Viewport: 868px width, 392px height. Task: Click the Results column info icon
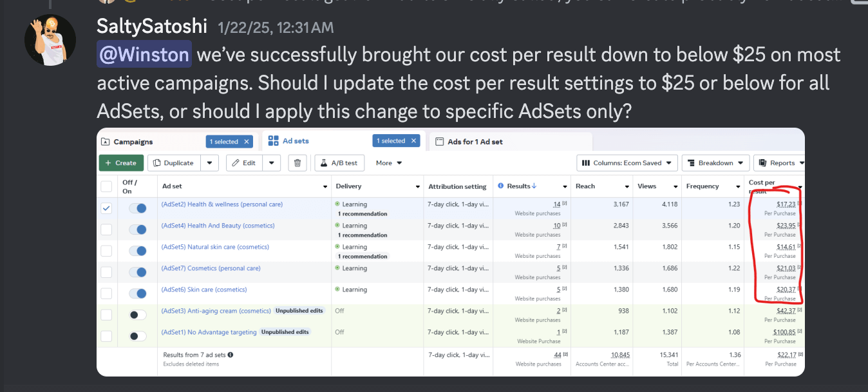coord(501,186)
